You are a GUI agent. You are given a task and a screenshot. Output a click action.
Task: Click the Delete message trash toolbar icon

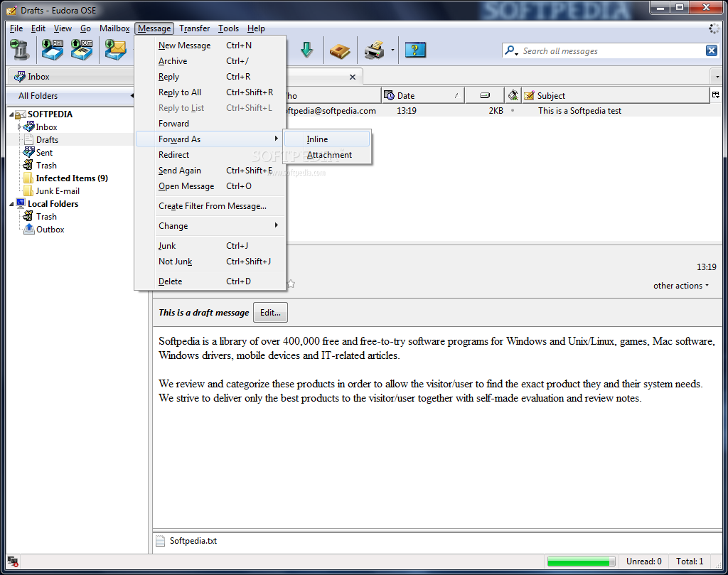pyautogui.click(x=19, y=50)
